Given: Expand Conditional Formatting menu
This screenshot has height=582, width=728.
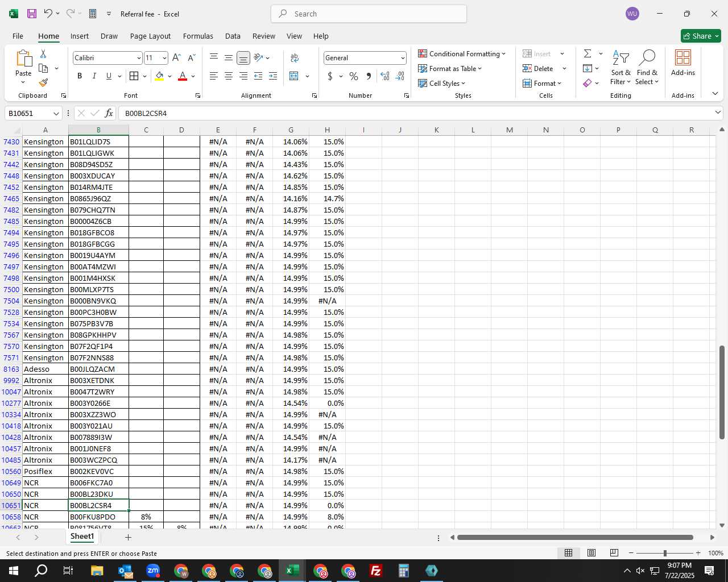Looking at the screenshot, I should click(x=462, y=53).
